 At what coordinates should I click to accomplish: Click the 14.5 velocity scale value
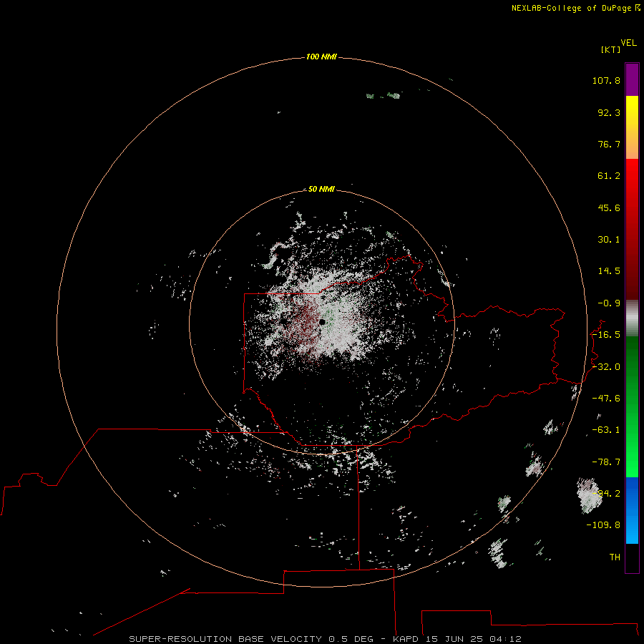609,271
